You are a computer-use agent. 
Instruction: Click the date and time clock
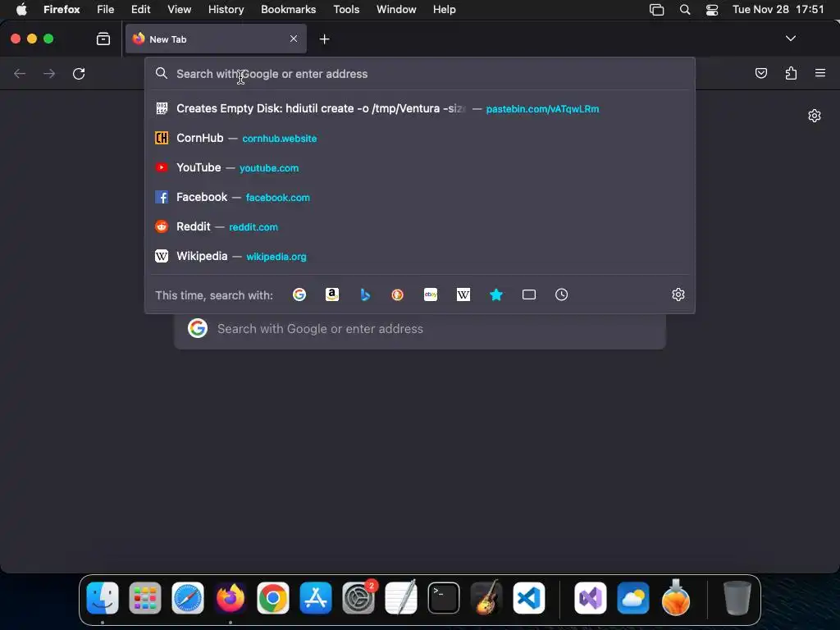pos(778,9)
